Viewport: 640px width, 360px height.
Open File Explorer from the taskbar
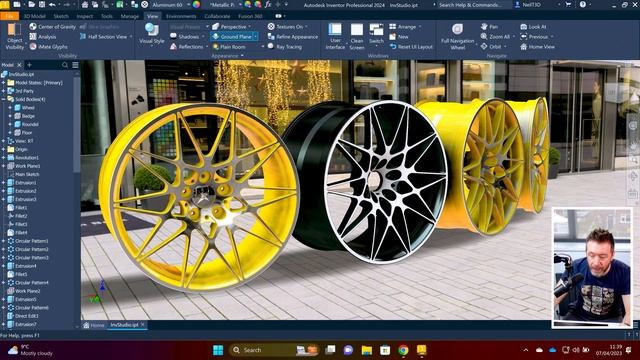click(367, 350)
